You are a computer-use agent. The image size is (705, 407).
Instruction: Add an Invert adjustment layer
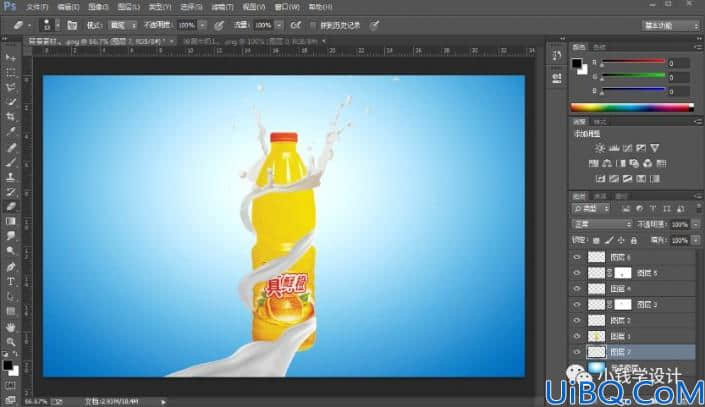(x=600, y=179)
